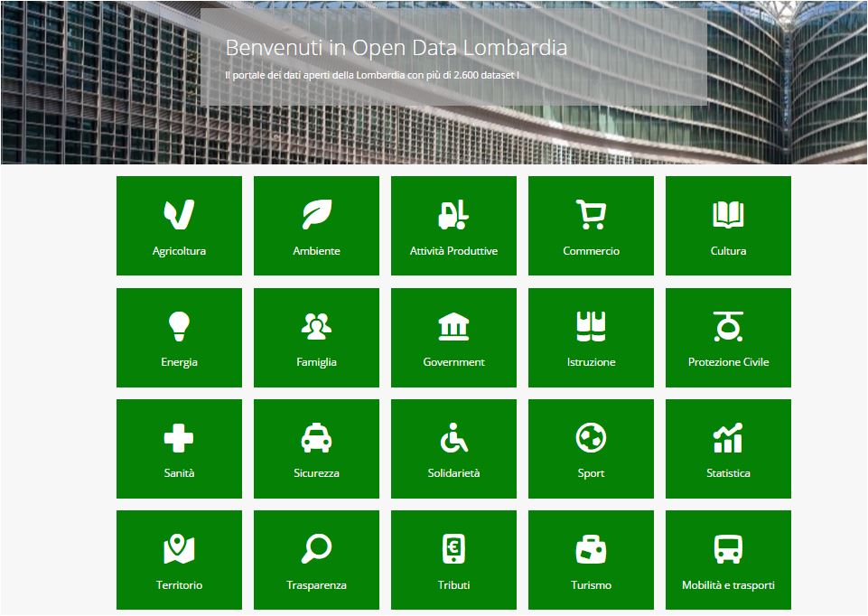Browse the Commercio label

point(591,251)
